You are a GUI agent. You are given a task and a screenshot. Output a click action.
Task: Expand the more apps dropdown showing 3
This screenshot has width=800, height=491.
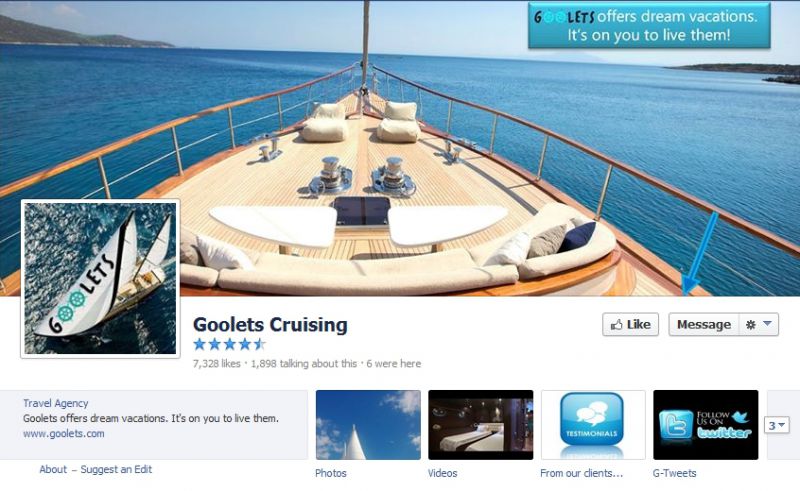[777, 425]
